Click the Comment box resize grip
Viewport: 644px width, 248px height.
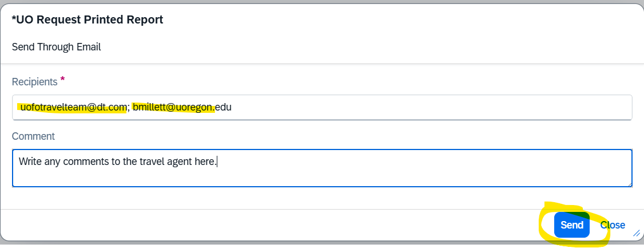click(x=629, y=183)
